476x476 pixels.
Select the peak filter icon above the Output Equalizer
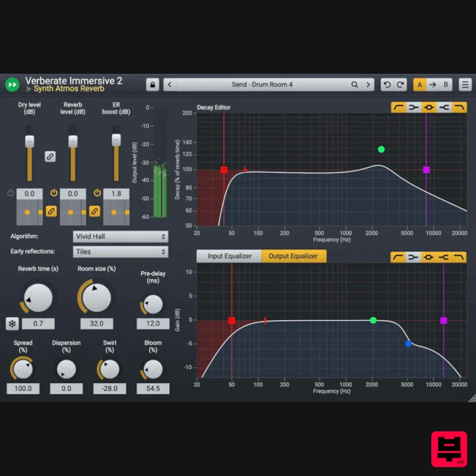(429, 256)
